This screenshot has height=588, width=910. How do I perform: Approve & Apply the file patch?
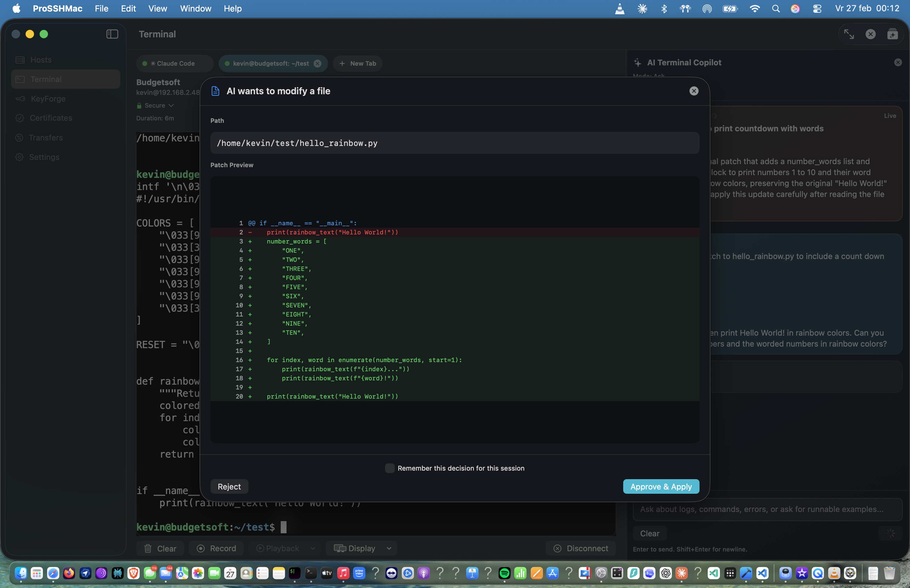coord(661,486)
